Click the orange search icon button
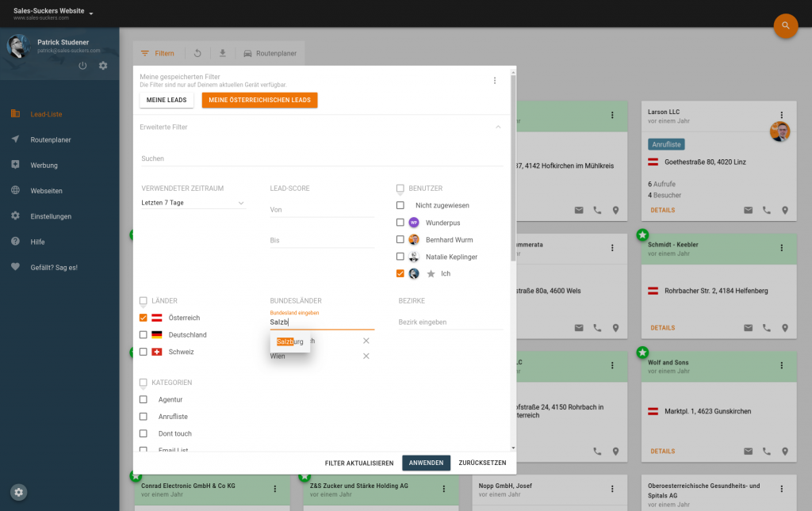This screenshot has width=812, height=511. point(785,25)
